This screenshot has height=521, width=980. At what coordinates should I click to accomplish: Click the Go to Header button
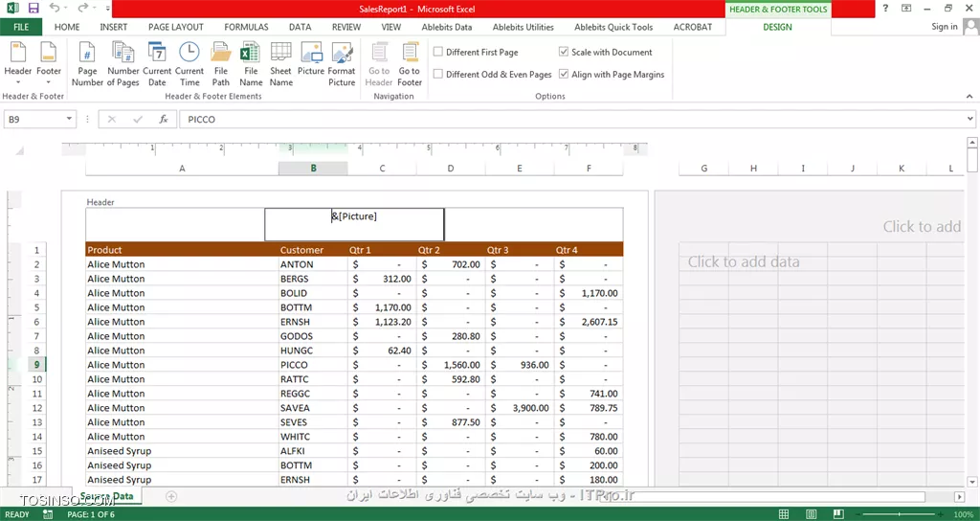coord(379,64)
